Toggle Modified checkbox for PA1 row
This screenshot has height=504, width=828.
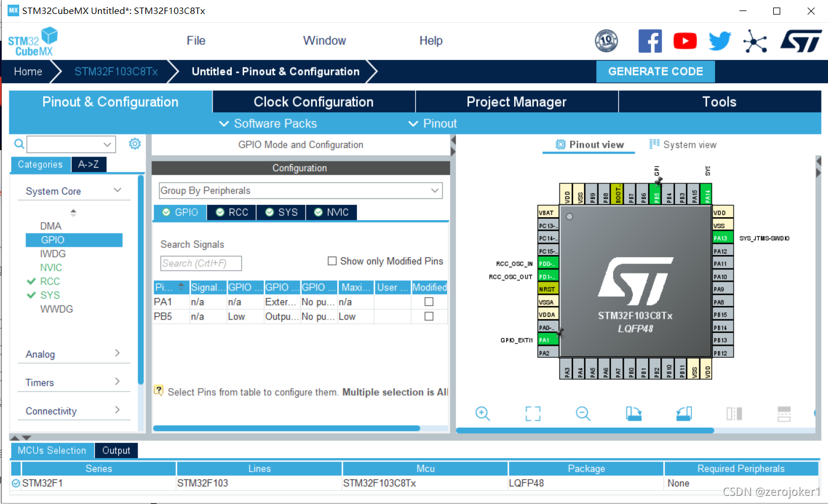point(429,301)
